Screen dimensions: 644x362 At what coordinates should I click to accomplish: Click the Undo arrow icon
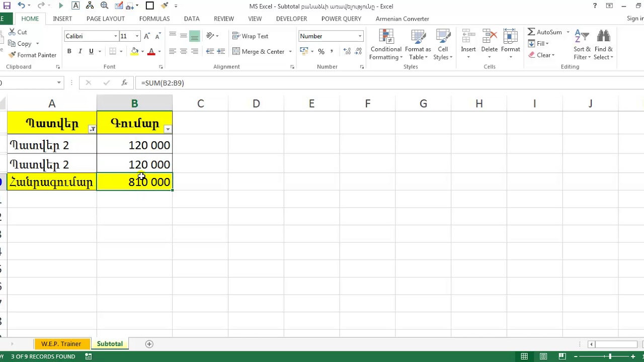(21, 6)
